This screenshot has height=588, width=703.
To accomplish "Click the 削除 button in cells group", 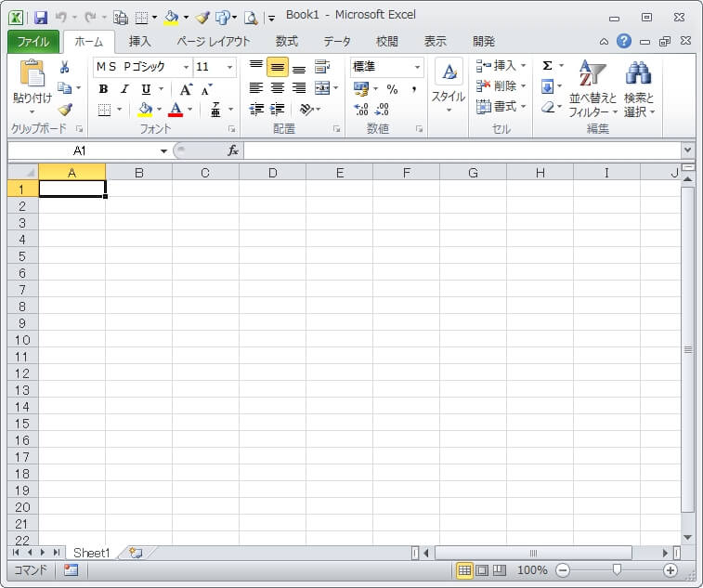I will point(501,85).
